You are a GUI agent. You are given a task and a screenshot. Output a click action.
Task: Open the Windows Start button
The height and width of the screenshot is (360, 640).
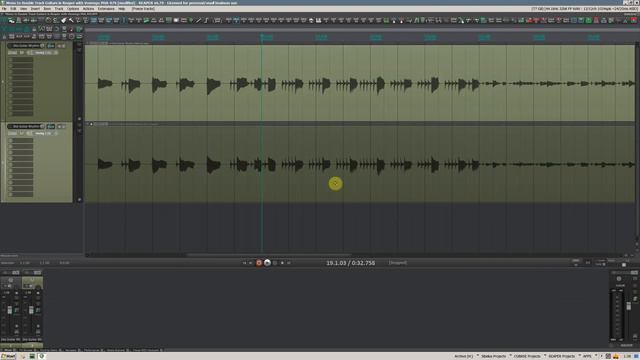[7, 356]
